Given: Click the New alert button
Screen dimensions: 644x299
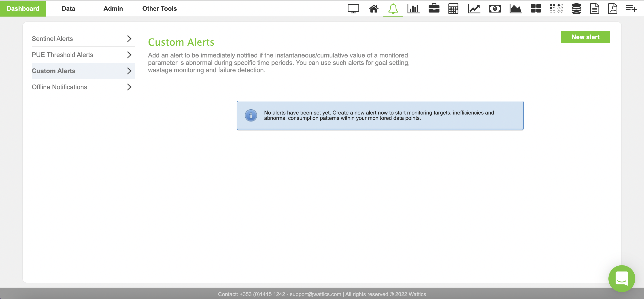Looking at the screenshot, I should (585, 37).
